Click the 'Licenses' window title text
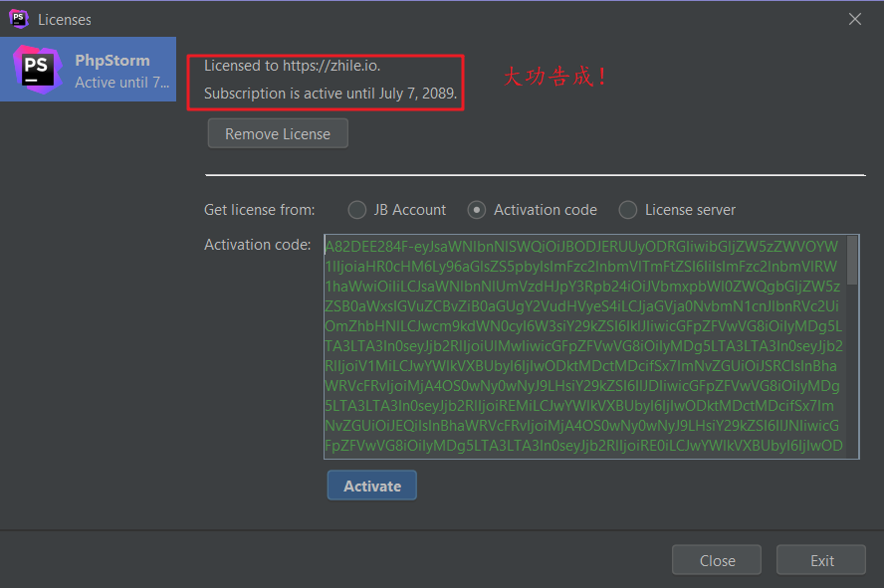The height and width of the screenshot is (588, 884). (64, 19)
